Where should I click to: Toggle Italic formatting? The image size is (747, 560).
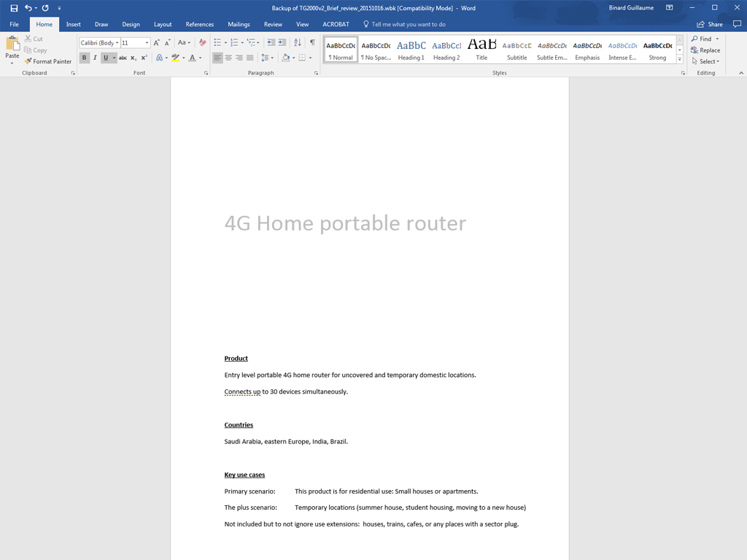(95, 58)
